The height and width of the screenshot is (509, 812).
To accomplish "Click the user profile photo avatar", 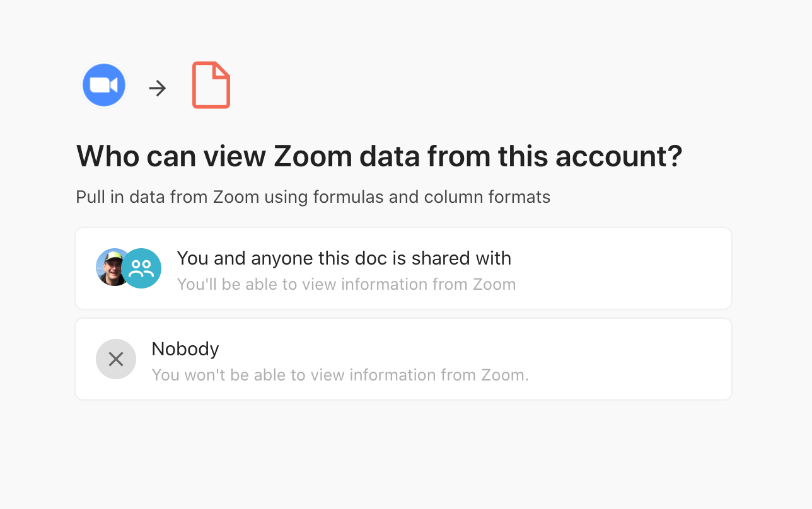I will pos(110,267).
